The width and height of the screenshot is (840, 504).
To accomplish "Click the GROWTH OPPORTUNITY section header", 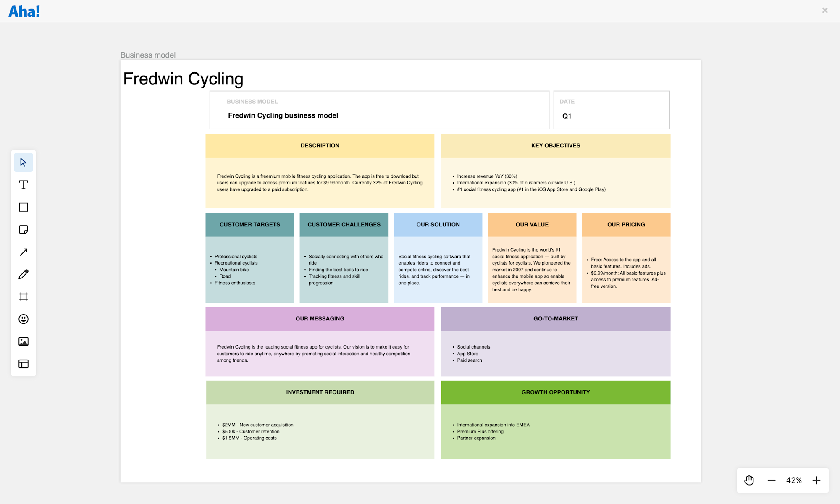I will point(555,392).
